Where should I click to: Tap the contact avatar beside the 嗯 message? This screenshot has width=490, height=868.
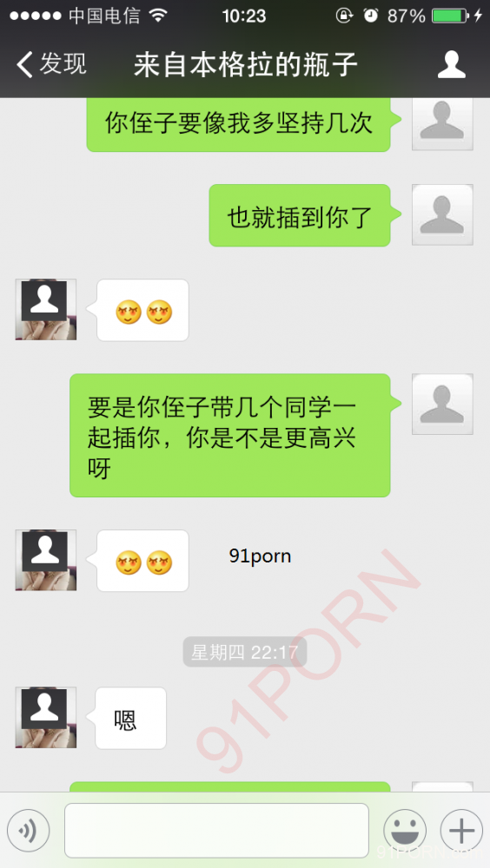click(x=46, y=718)
